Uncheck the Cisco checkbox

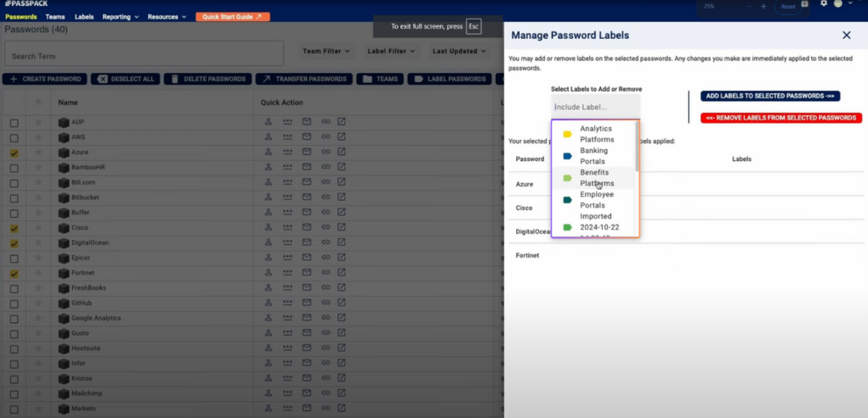point(14,228)
